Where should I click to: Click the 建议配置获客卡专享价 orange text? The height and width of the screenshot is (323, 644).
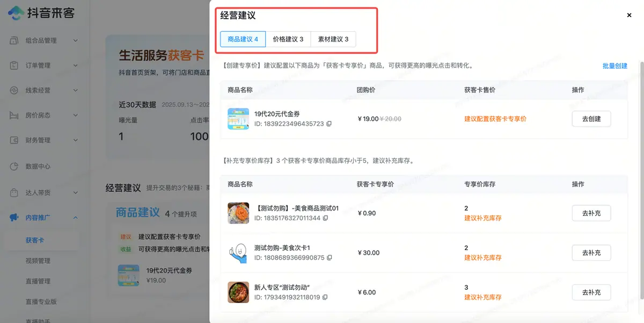point(495,119)
